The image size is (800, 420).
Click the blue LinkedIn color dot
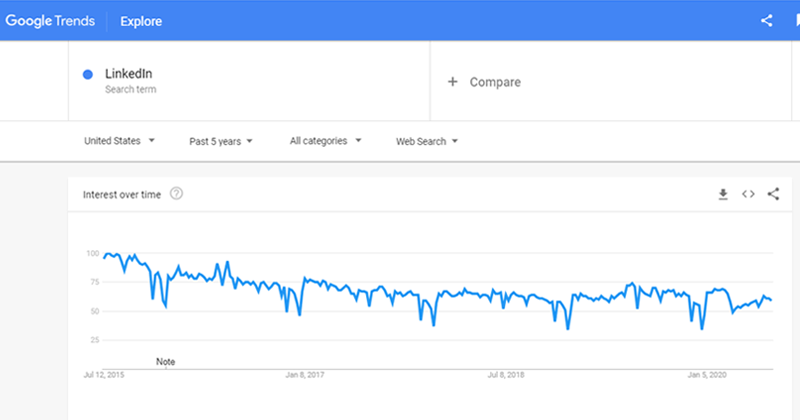88,75
